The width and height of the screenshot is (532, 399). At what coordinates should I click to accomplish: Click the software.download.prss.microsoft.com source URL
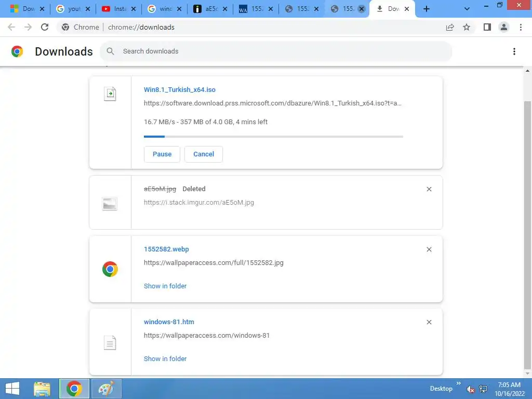click(x=273, y=103)
